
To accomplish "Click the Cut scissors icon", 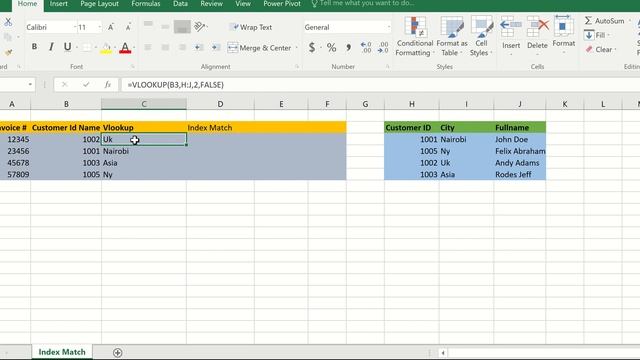I will click(8, 22).
